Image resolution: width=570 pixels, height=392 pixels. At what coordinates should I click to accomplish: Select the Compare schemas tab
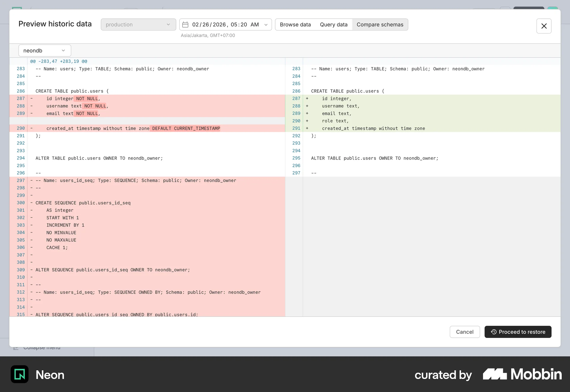(380, 25)
